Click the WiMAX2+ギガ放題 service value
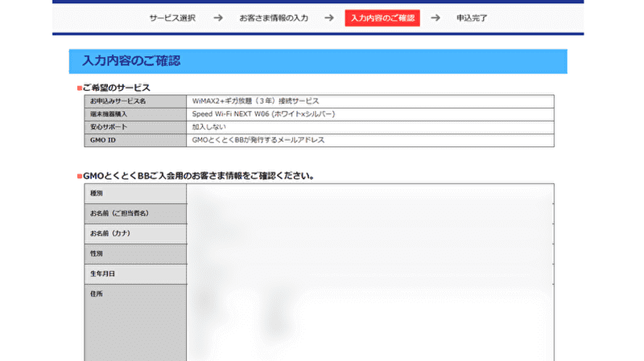Image resolution: width=644 pixels, height=361 pixels. [x=255, y=101]
